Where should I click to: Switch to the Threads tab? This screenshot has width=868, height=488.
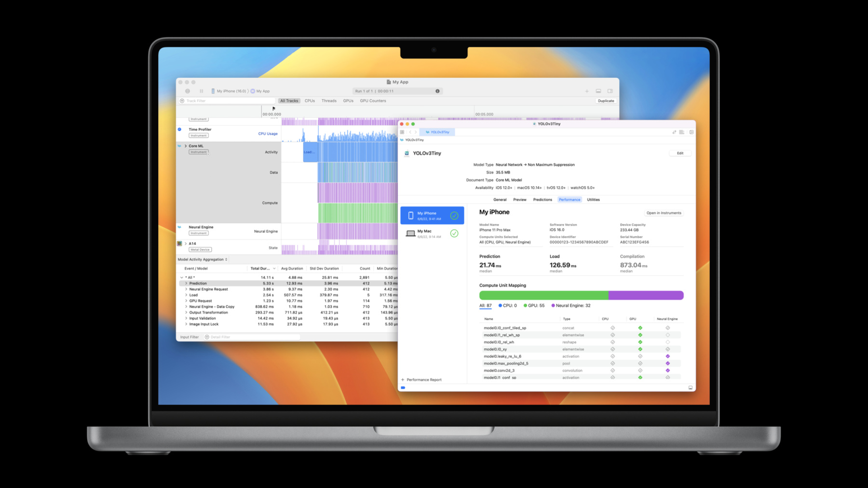(x=329, y=101)
